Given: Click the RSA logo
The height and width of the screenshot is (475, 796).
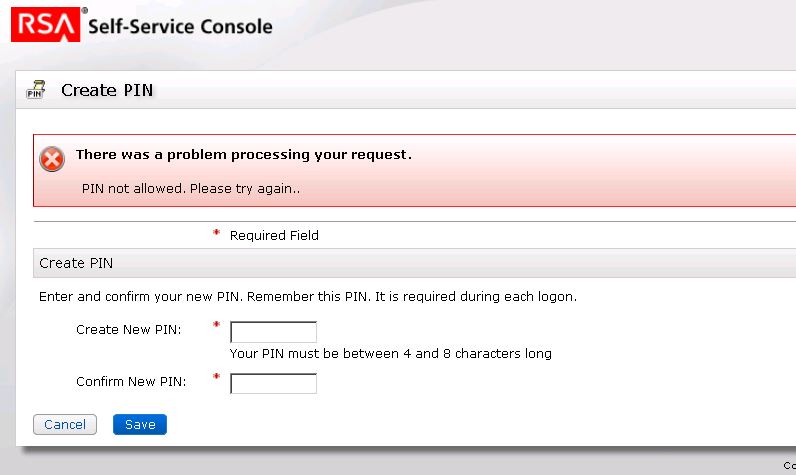Looking at the screenshot, I should (44, 25).
